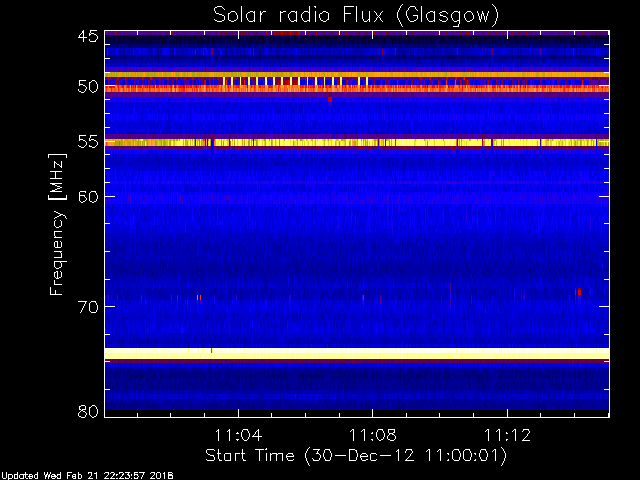Click the orange-red band at 50 MHz
This screenshot has width=640, height=480.
pos(357,89)
